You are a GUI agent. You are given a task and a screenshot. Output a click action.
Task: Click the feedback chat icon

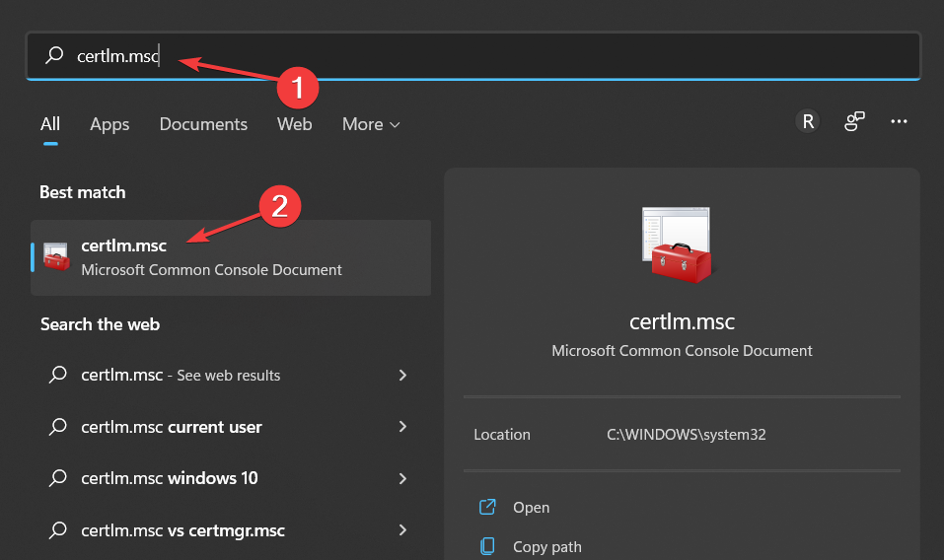[x=854, y=121]
